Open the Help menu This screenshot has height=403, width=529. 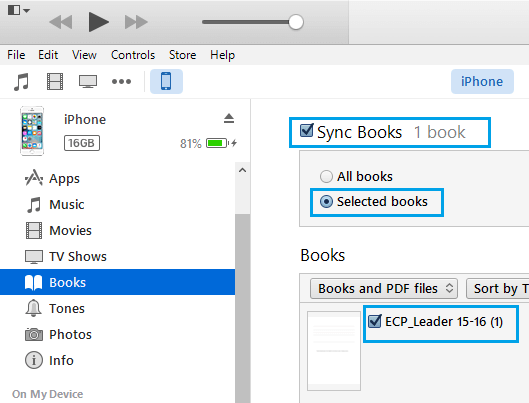222,55
